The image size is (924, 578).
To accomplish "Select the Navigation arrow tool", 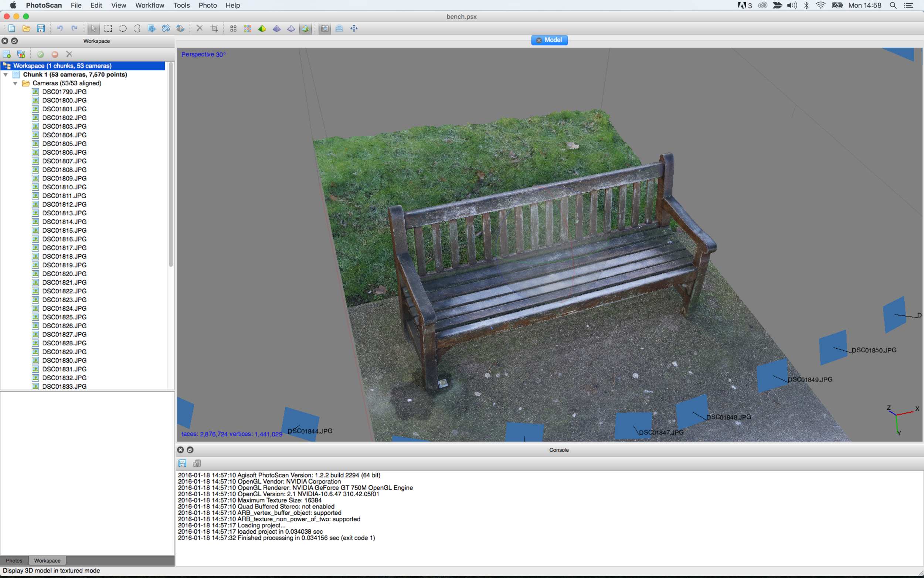I will pos(94,28).
